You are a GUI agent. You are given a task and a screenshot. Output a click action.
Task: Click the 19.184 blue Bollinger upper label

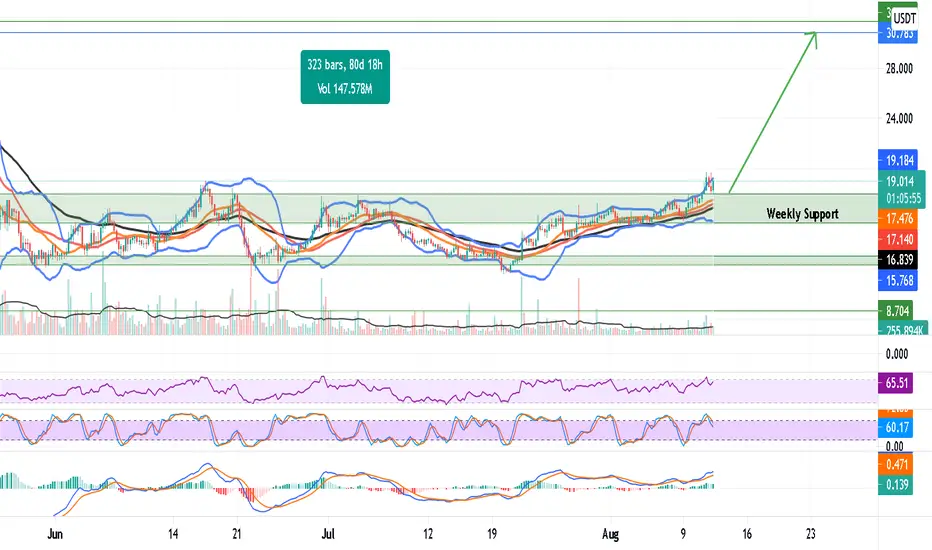[x=898, y=161]
